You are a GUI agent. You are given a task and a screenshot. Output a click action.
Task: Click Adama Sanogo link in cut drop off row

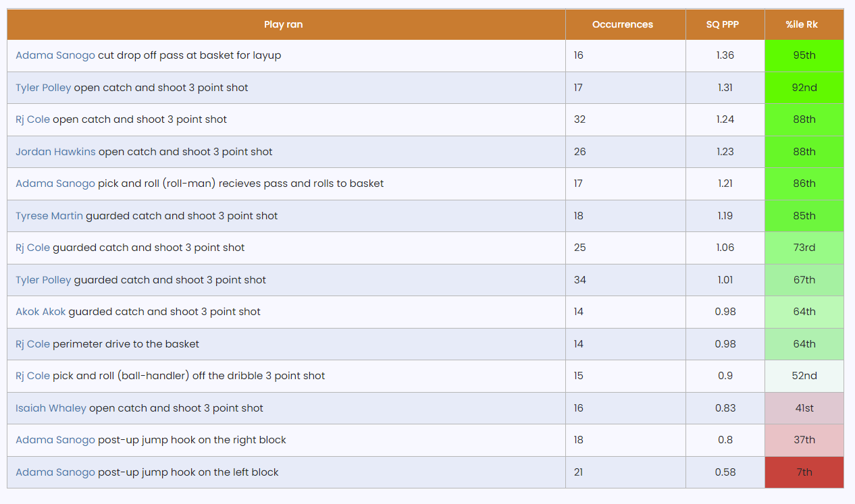point(55,55)
